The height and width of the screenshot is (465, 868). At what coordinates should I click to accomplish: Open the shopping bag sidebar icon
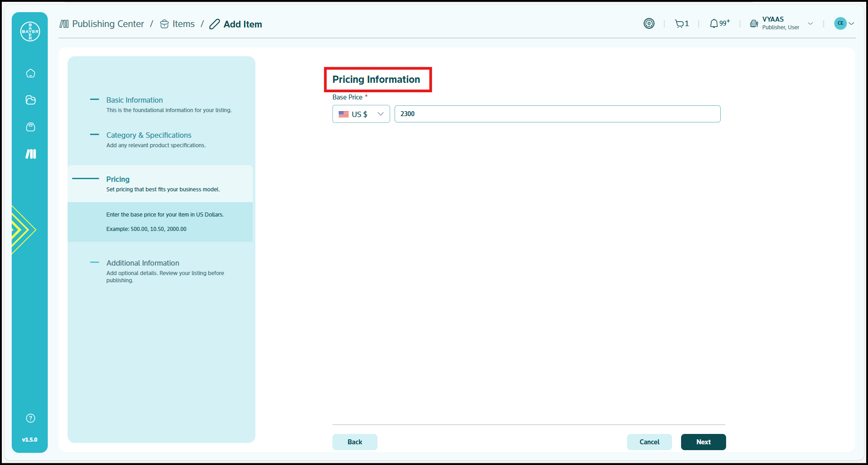coord(31,127)
